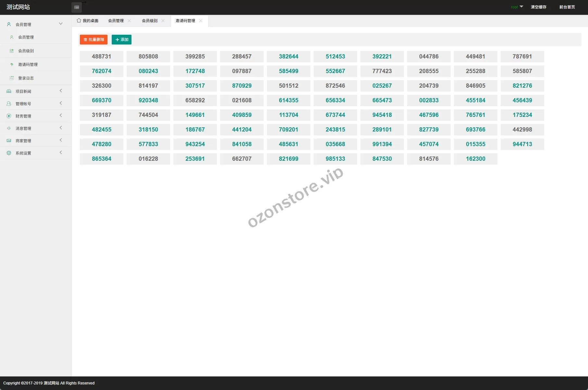The width and height of the screenshot is (588, 390).
Task: Click the 项目新闻 book icon in sidebar
Action: coord(9,92)
